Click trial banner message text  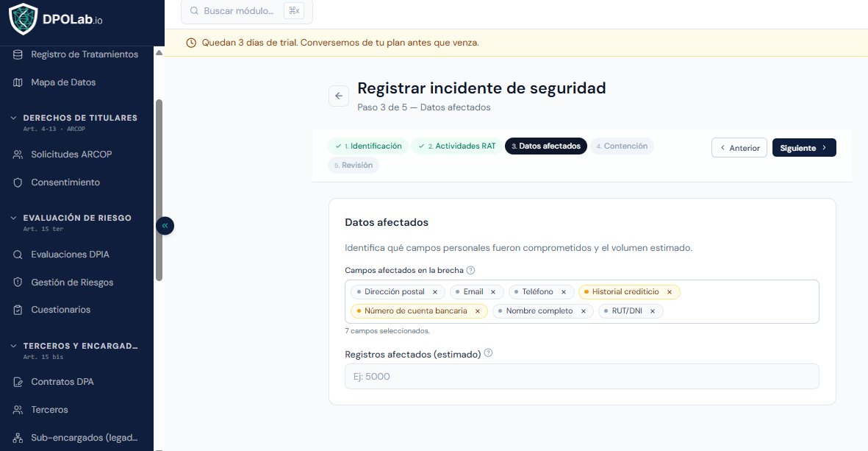340,43
